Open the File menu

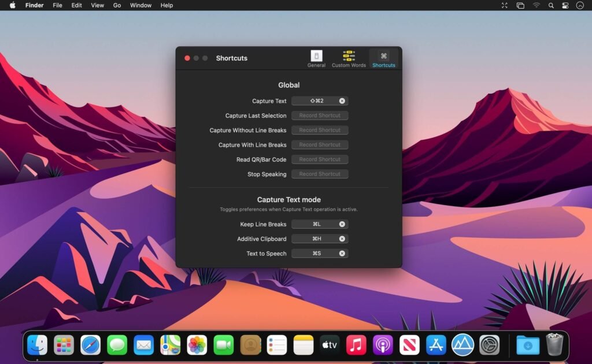[57, 5]
